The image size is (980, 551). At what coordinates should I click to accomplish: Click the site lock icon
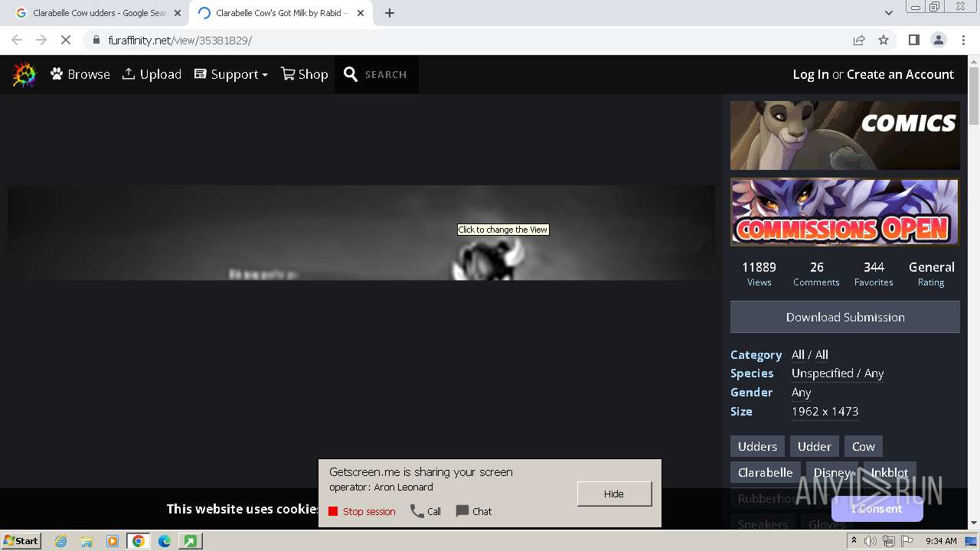[x=96, y=40]
